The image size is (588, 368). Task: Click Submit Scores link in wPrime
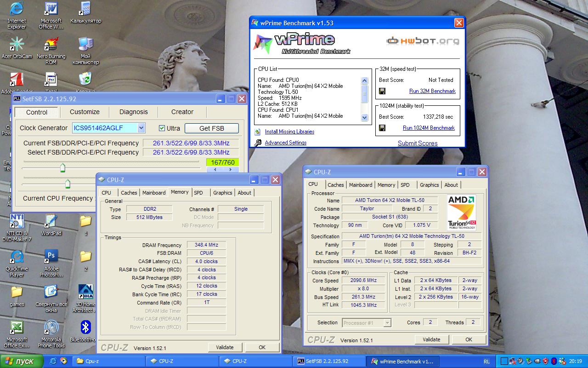418,143
